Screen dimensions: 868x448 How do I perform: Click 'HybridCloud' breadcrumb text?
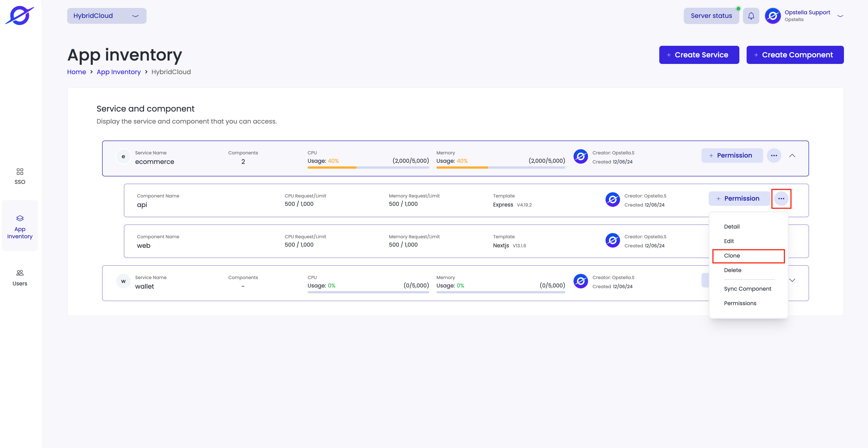[x=171, y=72]
